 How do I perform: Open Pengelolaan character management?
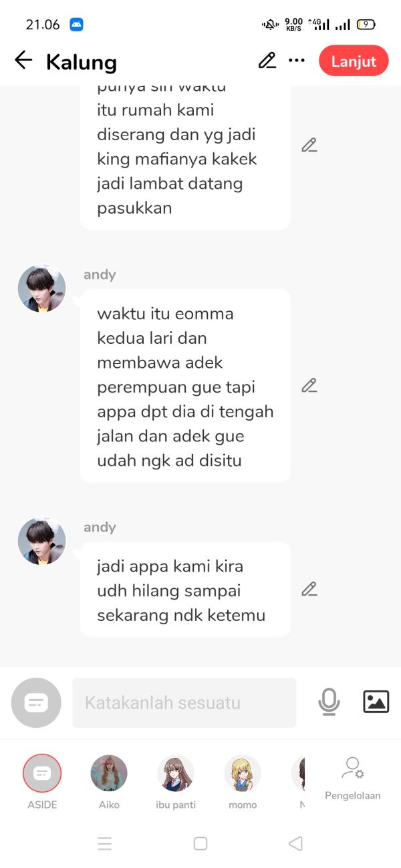[x=353, y=779]
